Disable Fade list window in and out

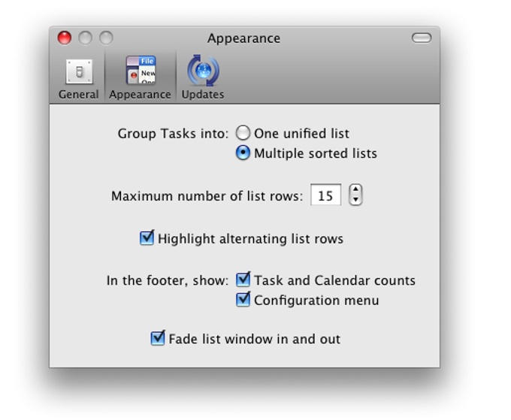(x=158, y=338)
